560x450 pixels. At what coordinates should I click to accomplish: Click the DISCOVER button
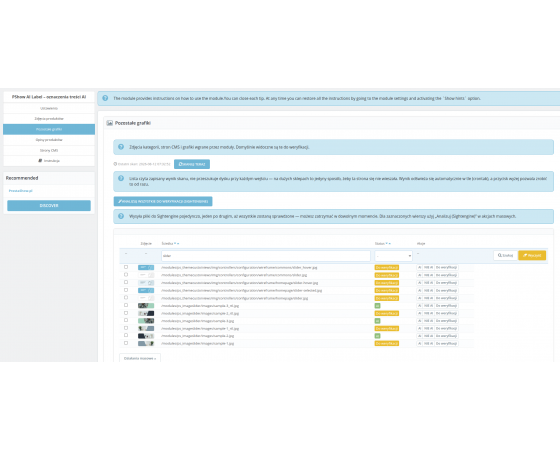(49, 206)
